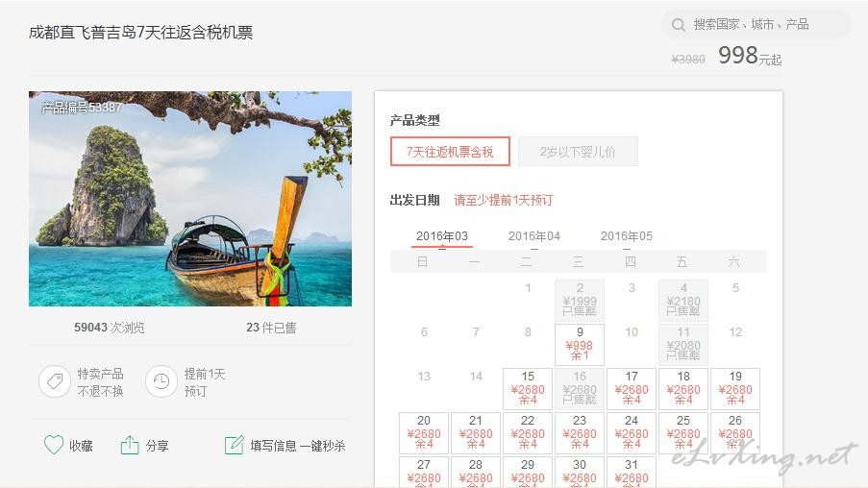868x488 pixels.
Task: Click the 提前1天 预订 text
Action: [x=205, y=382]
